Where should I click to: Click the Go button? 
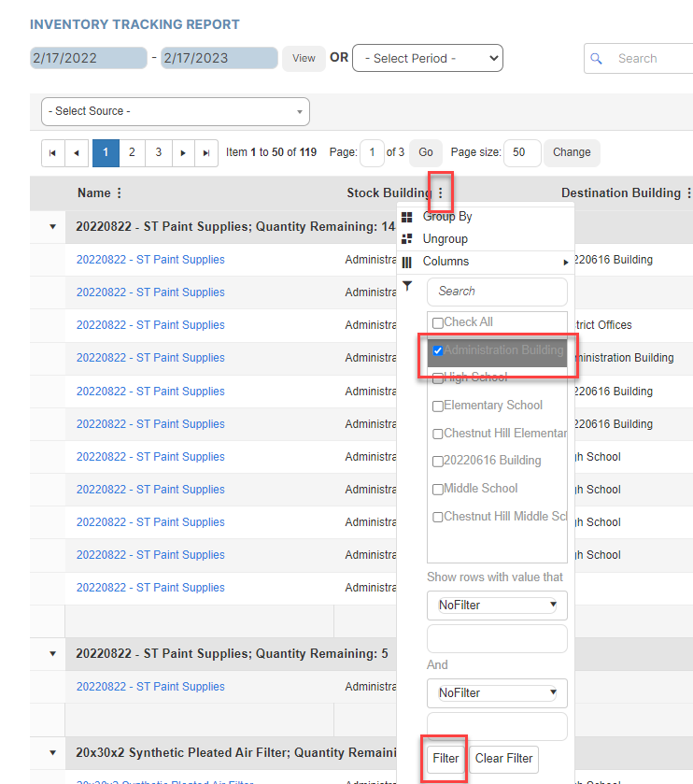pos(426,152)
